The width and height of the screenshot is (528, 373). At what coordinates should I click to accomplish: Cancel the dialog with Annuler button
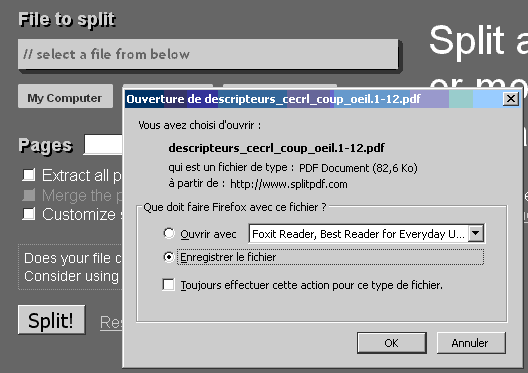coord(471,343)
